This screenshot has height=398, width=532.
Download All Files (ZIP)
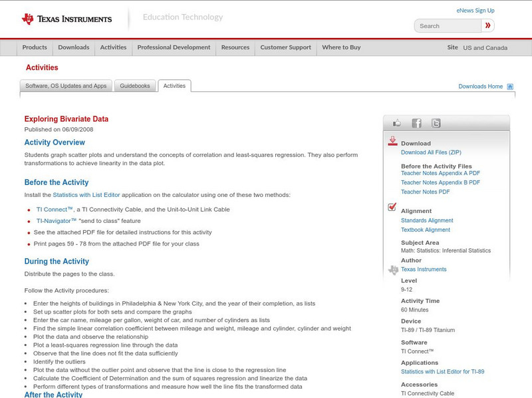coord(431,152)
